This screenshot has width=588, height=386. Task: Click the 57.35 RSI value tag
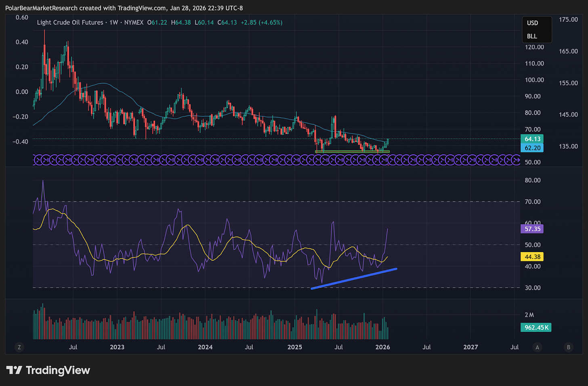pos(532,229)
